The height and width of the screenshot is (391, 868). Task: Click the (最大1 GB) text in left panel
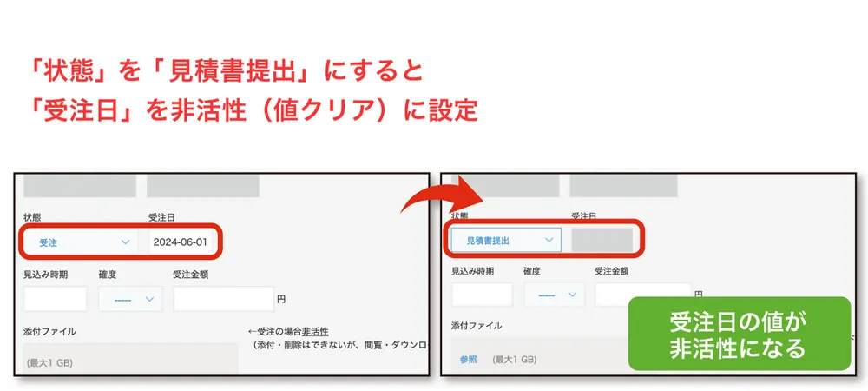tap(49, 363)
